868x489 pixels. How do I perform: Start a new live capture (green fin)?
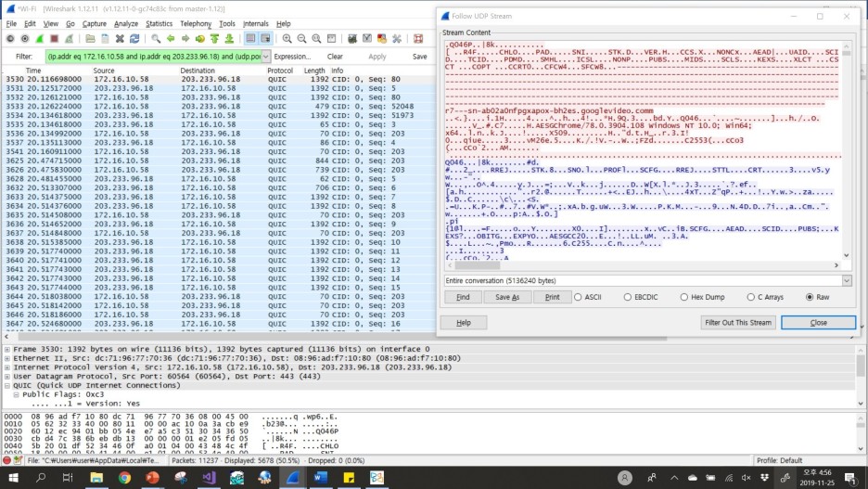tap(40, 39)
